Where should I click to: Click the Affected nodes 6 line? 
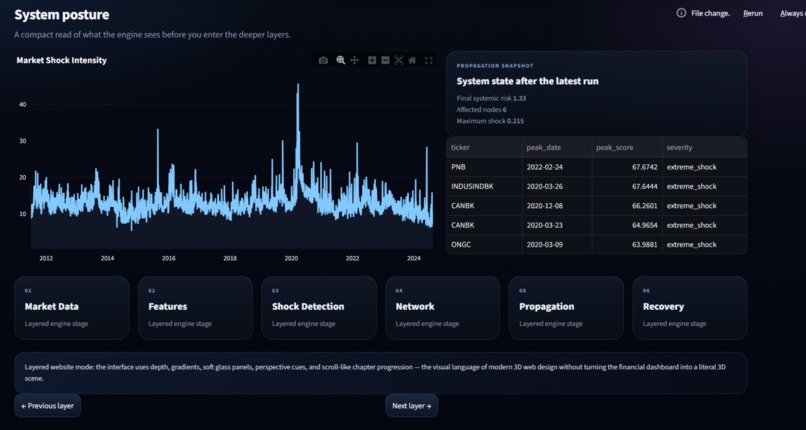[x=481, y=109]
